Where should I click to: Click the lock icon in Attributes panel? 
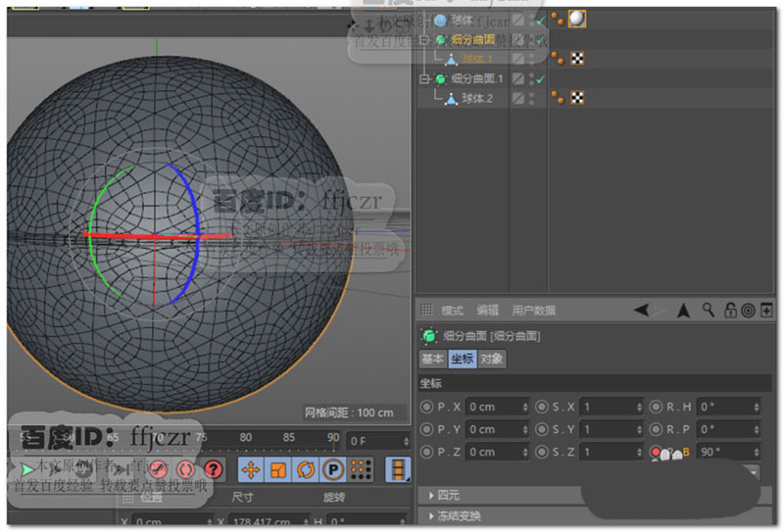pyautogui.click(x=730, y=311)
